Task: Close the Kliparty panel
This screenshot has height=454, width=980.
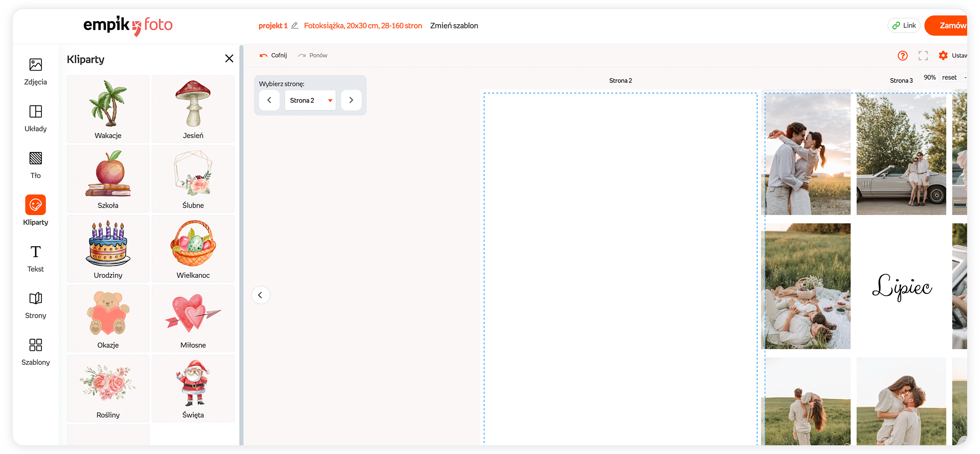Action: [229, 59]
